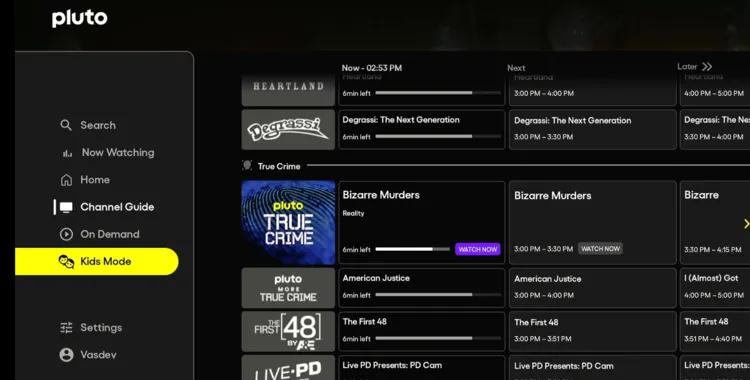This screenshot has width=750, height=380.
Task: Click the Later column header text
Action: pos(687,67)
